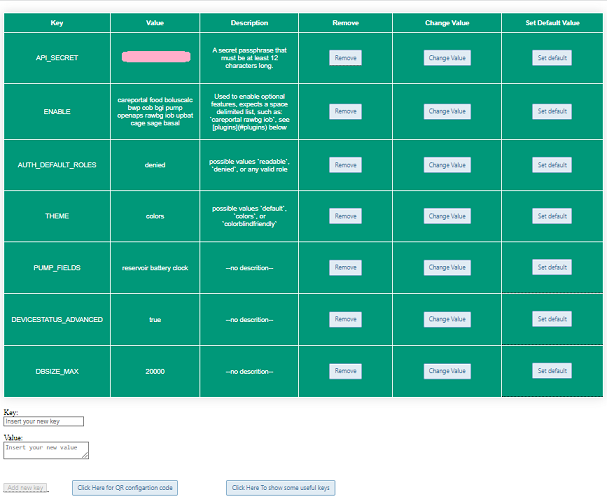Viewport: 607px width, 497px height.
Task: Open the QR configuration code
Action: pyautogui.click(x=126, y=488)
